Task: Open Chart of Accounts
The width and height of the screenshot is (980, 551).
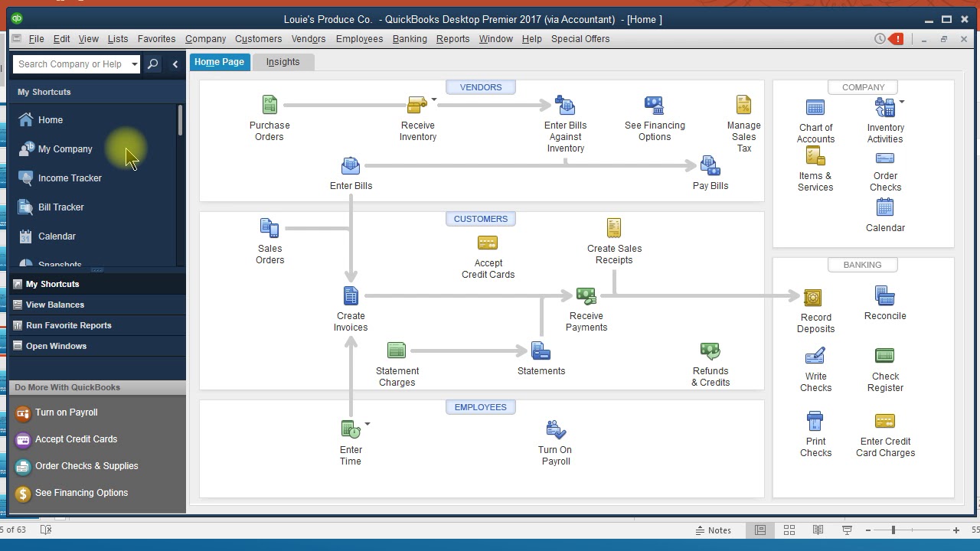Action: 815,108
